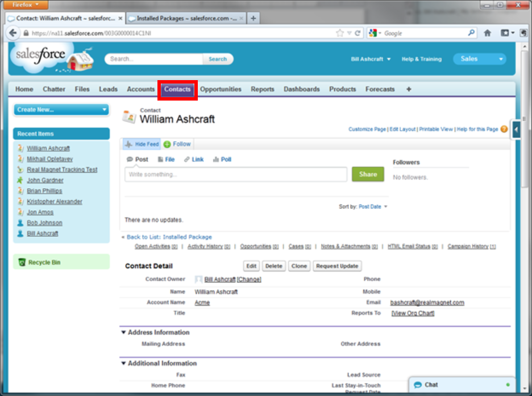Collapse the Address Information section
Viewport: 532px width, 396px height.
(x=123, y=332)
